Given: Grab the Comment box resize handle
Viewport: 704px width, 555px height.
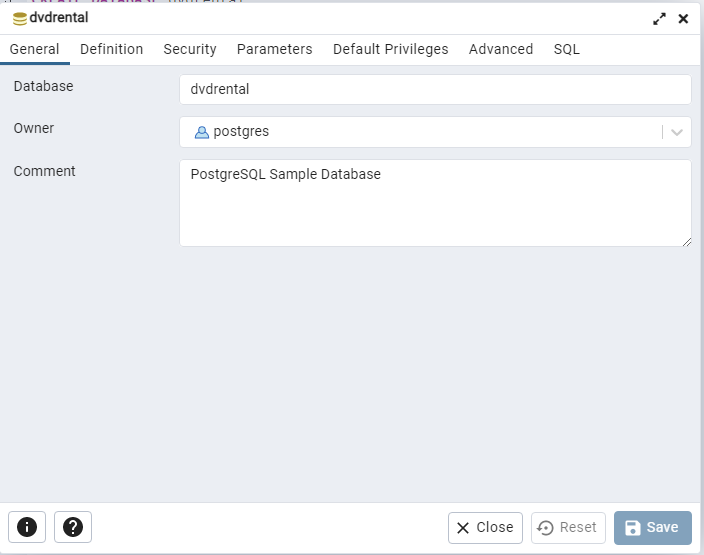Looking at the screenshot, I should (x=687, y=242).
